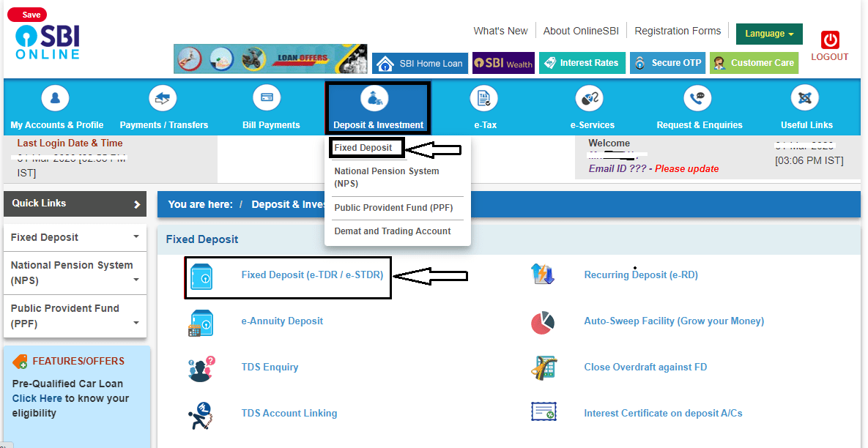
Task: Open Auto-Sweep Facility (Grow your Money) link
Action: coord(674,321)
